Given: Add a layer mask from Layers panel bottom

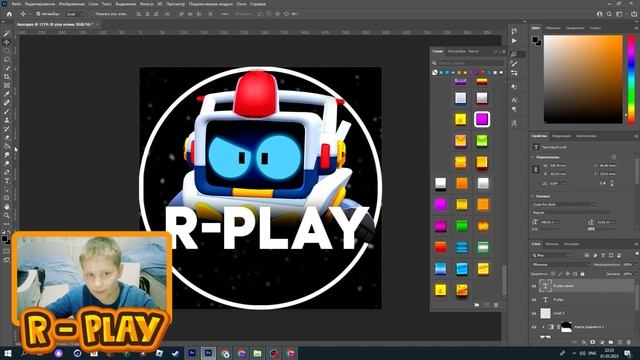Looking at the screenshot, I should pyautogui.click(x=593, y=342).
